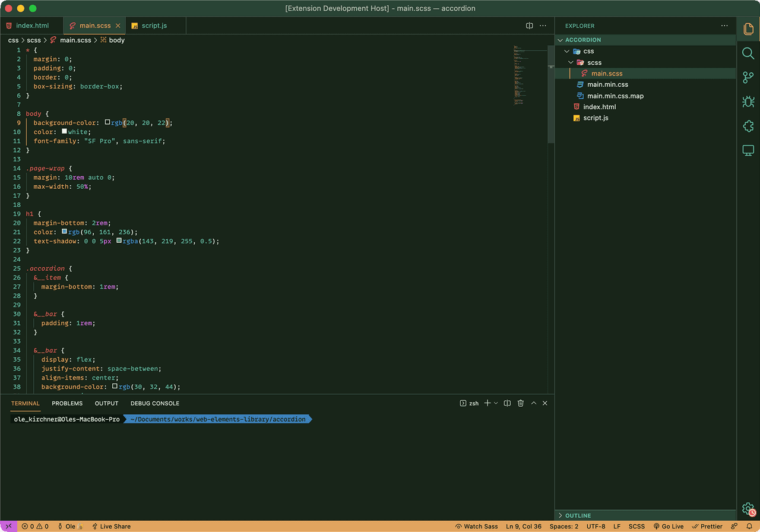The image size is (760, 532).
Task: Switch to the script.js tab
Action: coord(154,26)
